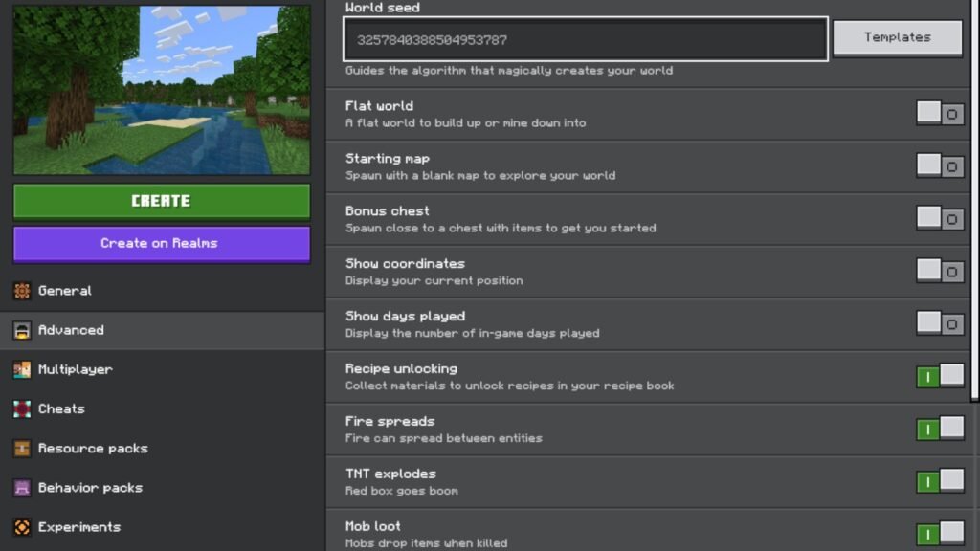Click the settings list vertical scrollbar
980x551 pixels.
(x=975, y=200)
